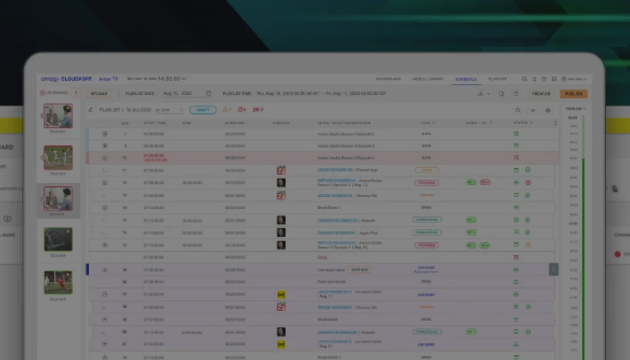
Task: Click the orange Publish button
Action: coord(573,94)
